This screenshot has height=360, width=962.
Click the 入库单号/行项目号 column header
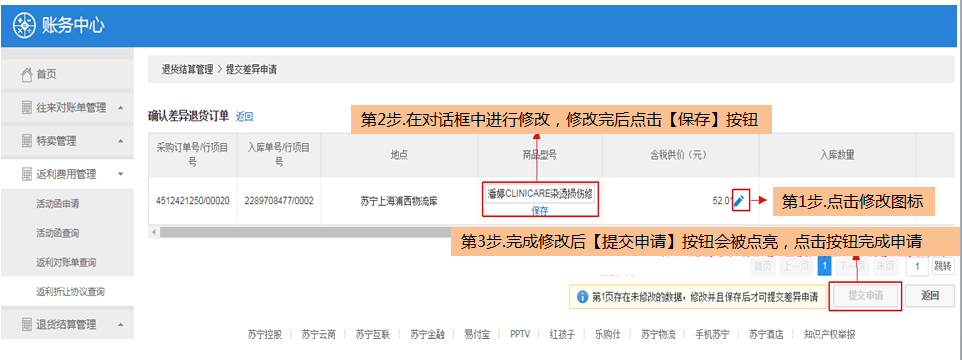click(279, 155)
